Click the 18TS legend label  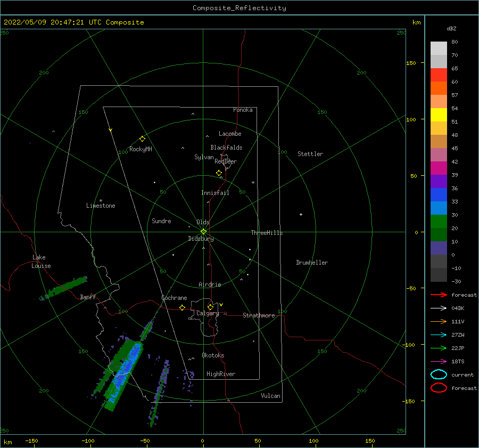point(458,362)
